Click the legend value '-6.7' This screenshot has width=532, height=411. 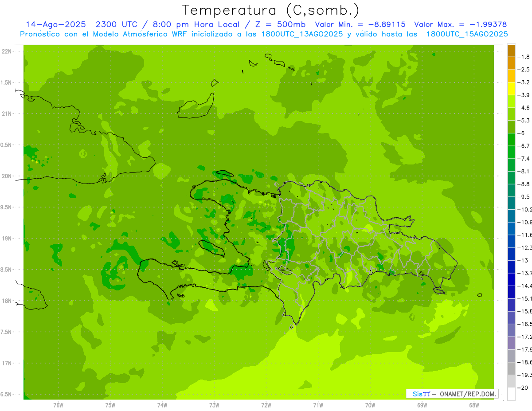click(x=524, y=146)
